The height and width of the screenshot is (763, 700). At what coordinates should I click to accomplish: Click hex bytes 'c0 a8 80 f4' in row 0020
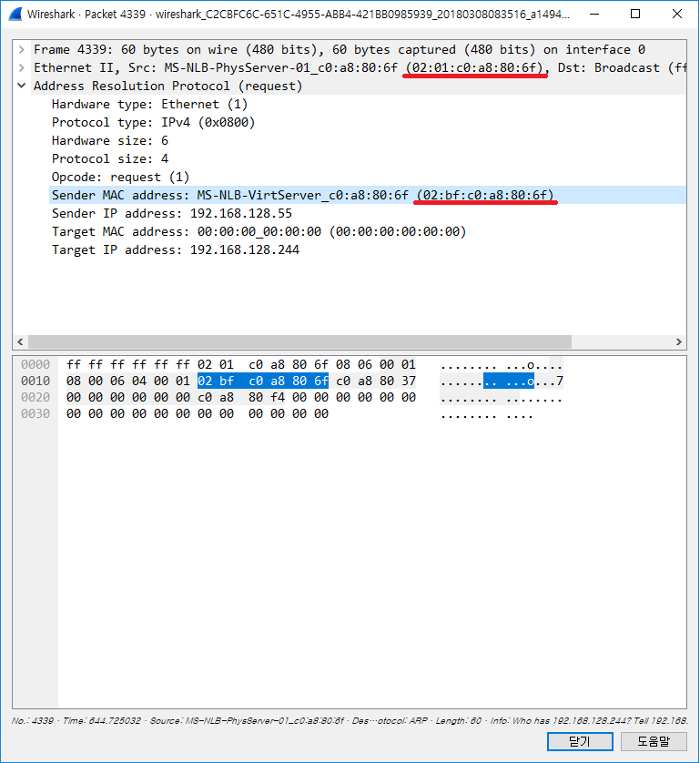pyautogui.click(x=241, y=398)
